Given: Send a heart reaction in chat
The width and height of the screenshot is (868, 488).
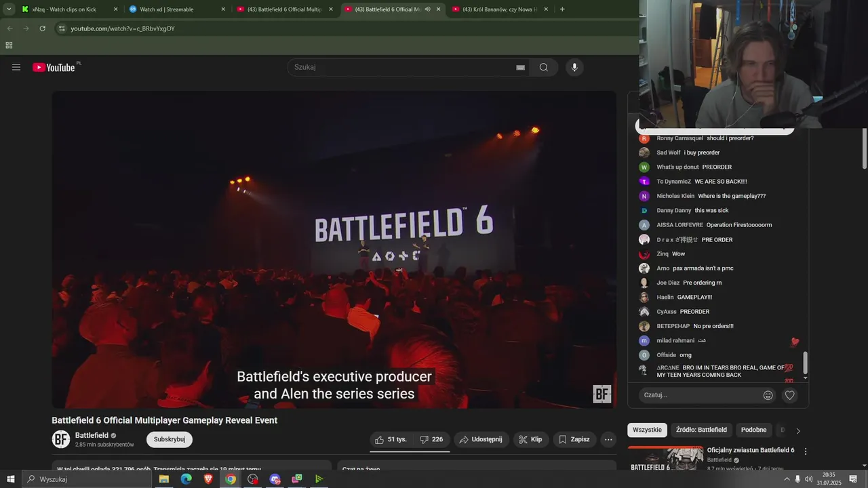Looking at the screenshot, I should pyautogui.click(x=789, y=395).
